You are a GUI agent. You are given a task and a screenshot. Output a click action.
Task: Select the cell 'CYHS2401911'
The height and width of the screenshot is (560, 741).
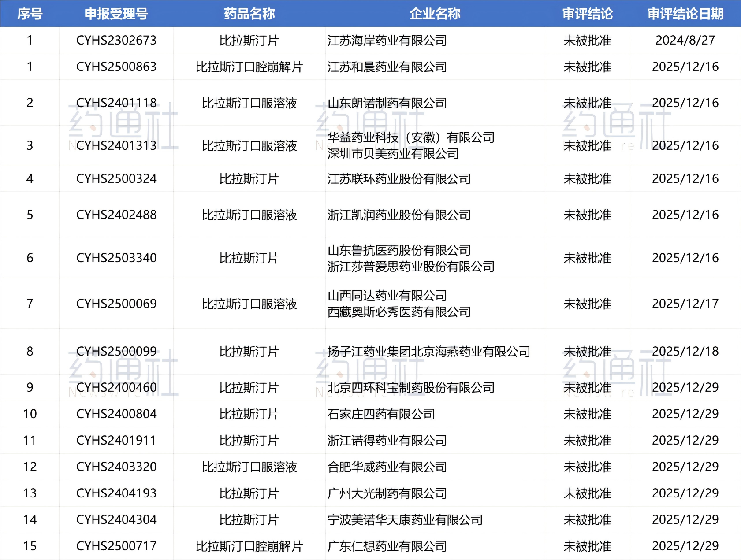pyautogui.click(x=116, y=441)
